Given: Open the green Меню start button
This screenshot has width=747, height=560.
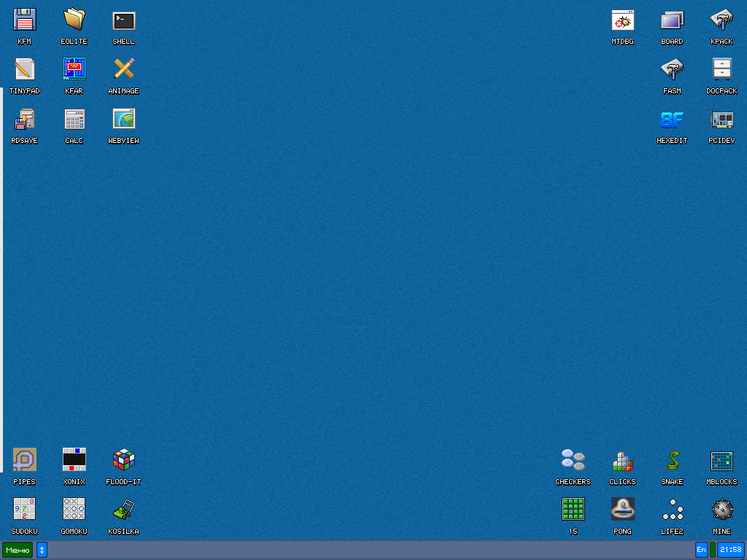Looking at the screenshot, I should coord(18,550).
